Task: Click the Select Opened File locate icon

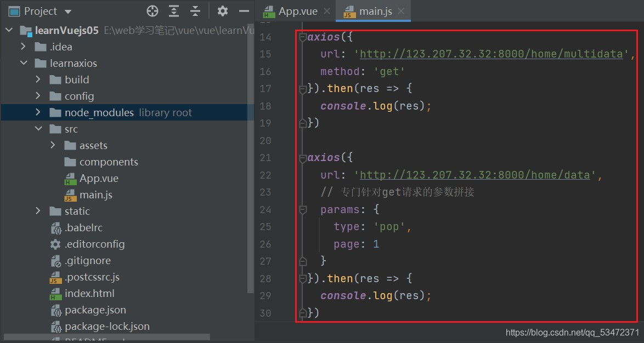Action: (x=152, y=12)
